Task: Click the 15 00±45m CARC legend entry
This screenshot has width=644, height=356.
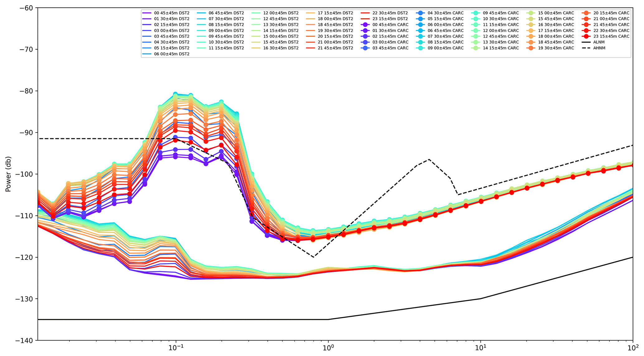Action: [x=556, y=13]
